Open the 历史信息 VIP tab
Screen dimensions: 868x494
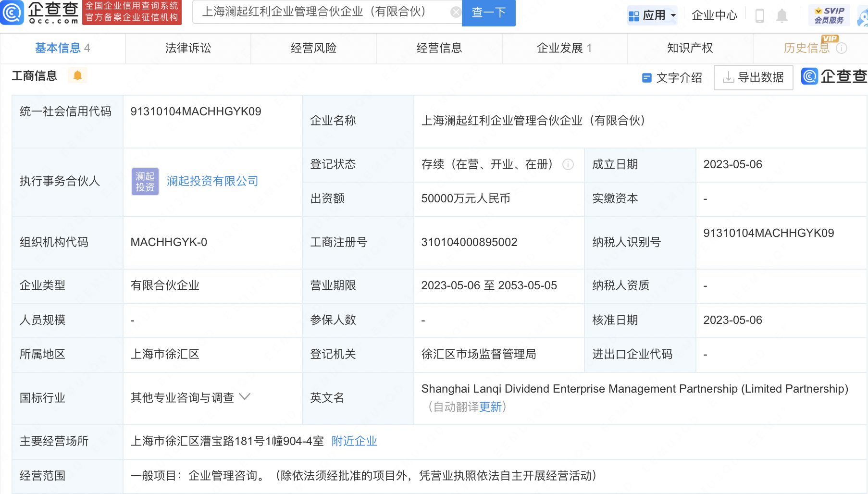pos(807,48)
